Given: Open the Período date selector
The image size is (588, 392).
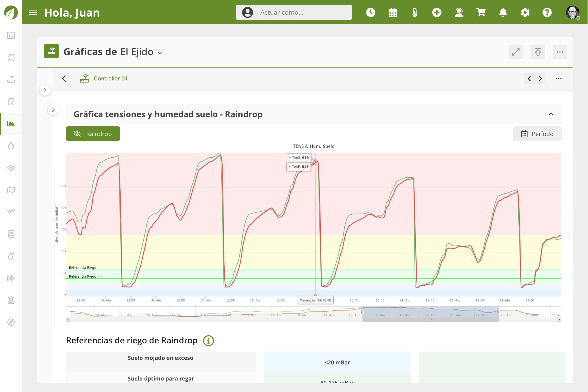Looking at the screenshot, I should pyautogui.click(x=537, y=134).
